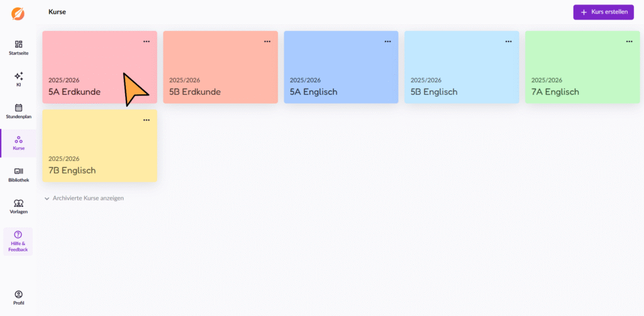The height and width of the screenshot is (316, 644).
Task: Open the 5B Englisch course card
Action: point(462,67)
